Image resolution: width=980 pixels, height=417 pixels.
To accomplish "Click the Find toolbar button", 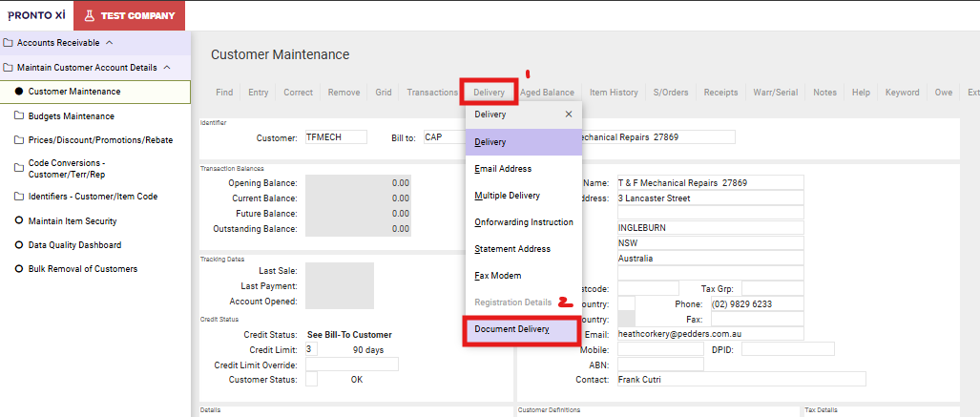I will point(224,93).
